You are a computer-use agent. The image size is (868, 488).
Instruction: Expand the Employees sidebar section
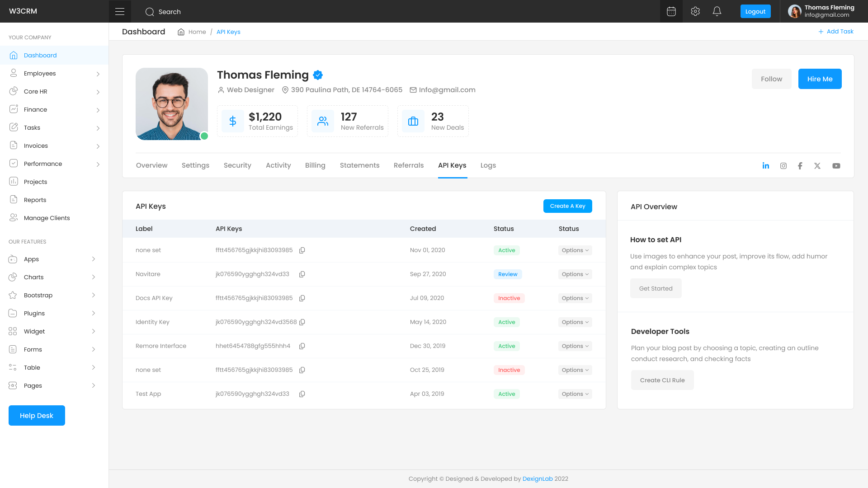(x=40, y=73)
